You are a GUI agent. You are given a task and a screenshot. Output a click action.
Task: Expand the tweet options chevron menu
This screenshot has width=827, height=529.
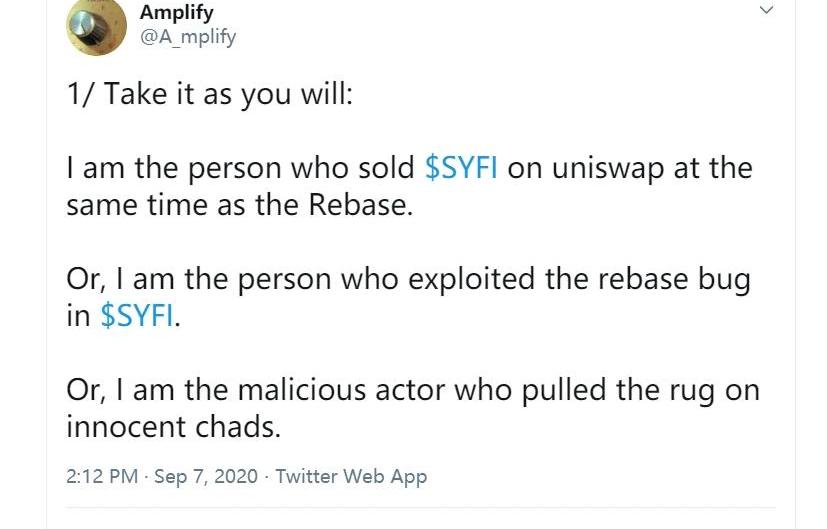point(766,9)
